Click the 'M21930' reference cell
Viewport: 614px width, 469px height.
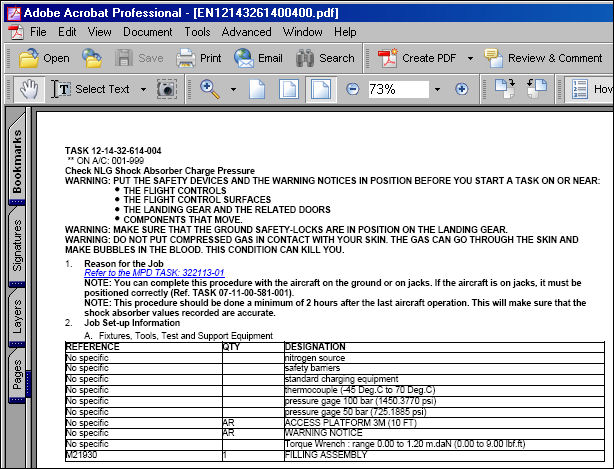pyautogui.click(x=144, y=455)
